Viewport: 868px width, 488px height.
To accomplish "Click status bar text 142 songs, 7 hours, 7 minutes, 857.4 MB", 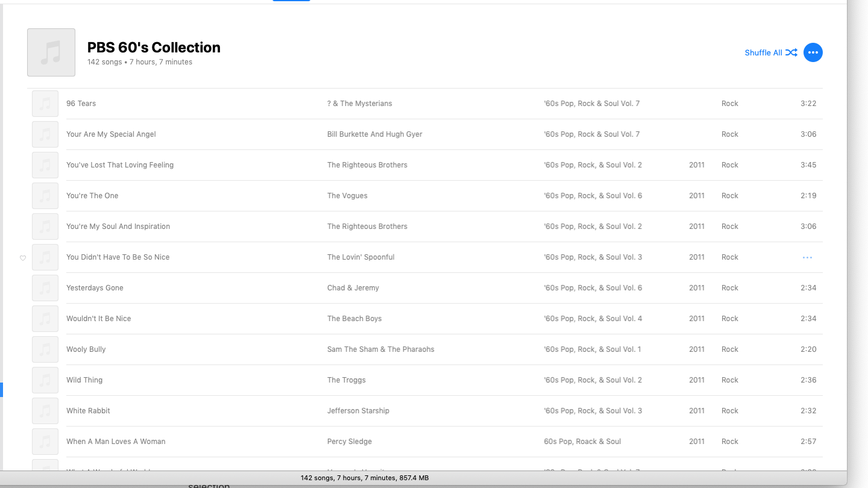I will coord(365,478).
